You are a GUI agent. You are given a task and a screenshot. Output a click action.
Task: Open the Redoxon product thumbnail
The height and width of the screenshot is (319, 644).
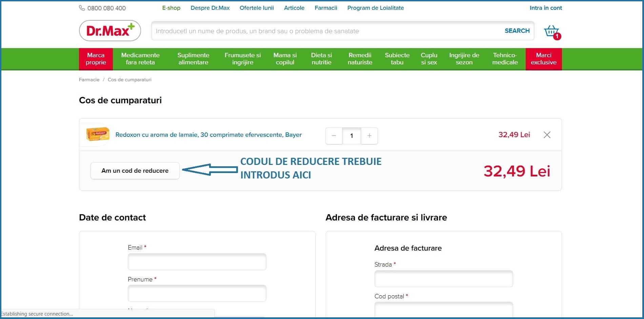(x=98, y=134)
